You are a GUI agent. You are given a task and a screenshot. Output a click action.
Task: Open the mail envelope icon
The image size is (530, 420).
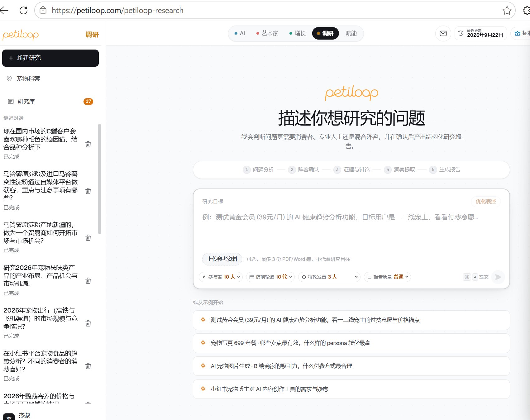[x=443, y=33]
